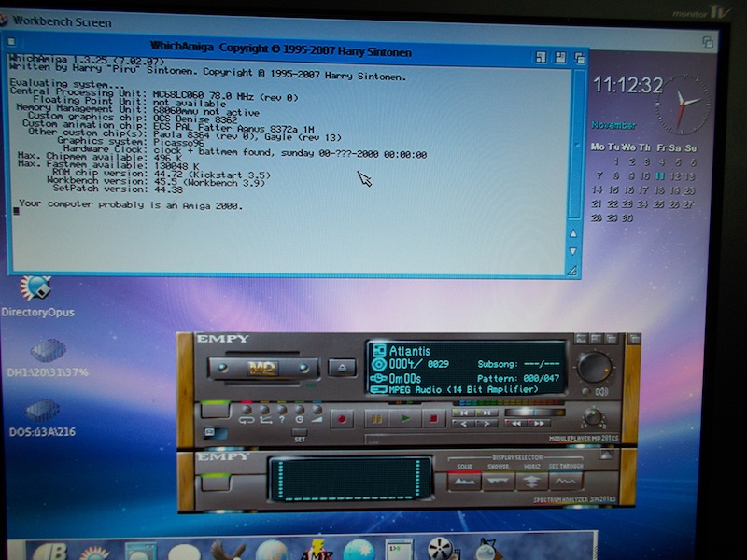
Task: Stop the module with the red square button
Action: tap(433, 419)
